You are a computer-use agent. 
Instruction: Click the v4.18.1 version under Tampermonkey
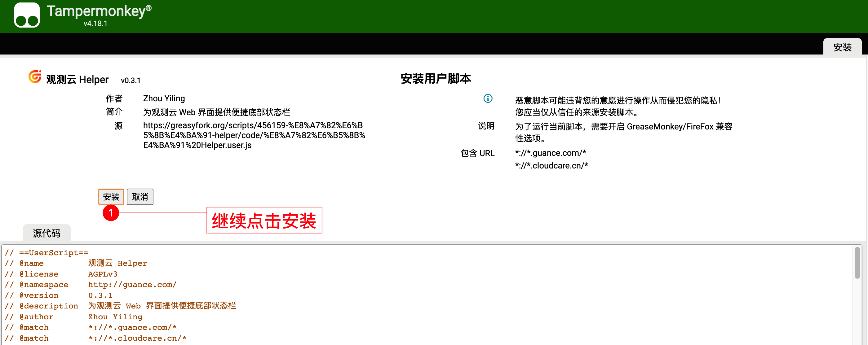coord(95,24)
